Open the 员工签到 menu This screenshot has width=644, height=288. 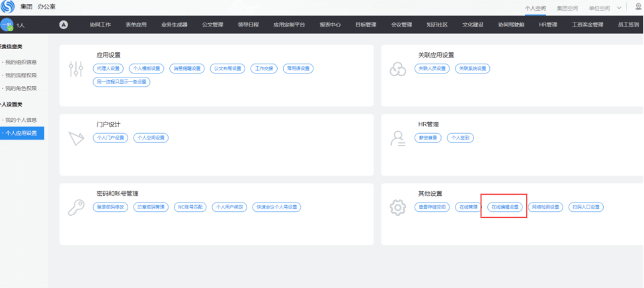click(628, 24)
